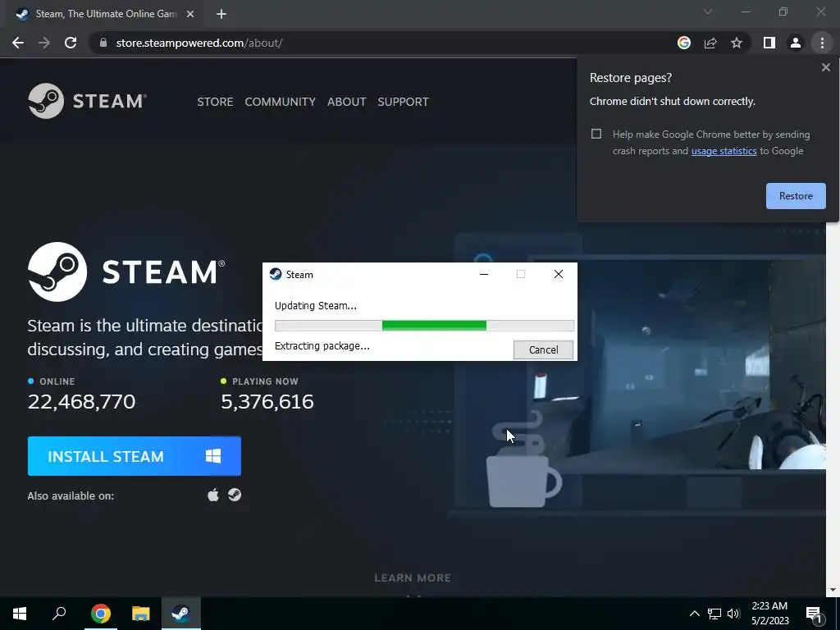
Task: Click the Updating Steam... label
Action: coord(316,306)
